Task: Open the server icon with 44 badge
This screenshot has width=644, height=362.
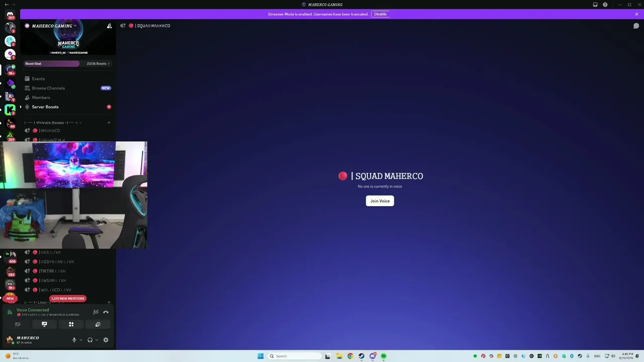Action: pos(10,123)
